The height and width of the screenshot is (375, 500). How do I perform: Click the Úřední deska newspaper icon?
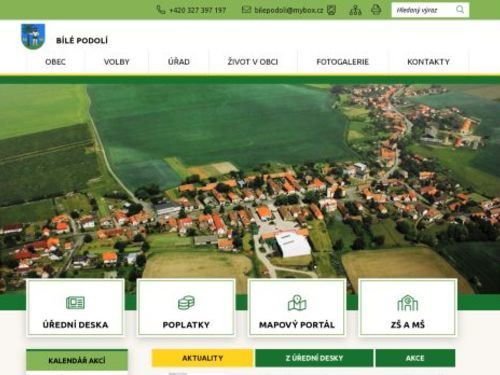[x=75, y=303]
